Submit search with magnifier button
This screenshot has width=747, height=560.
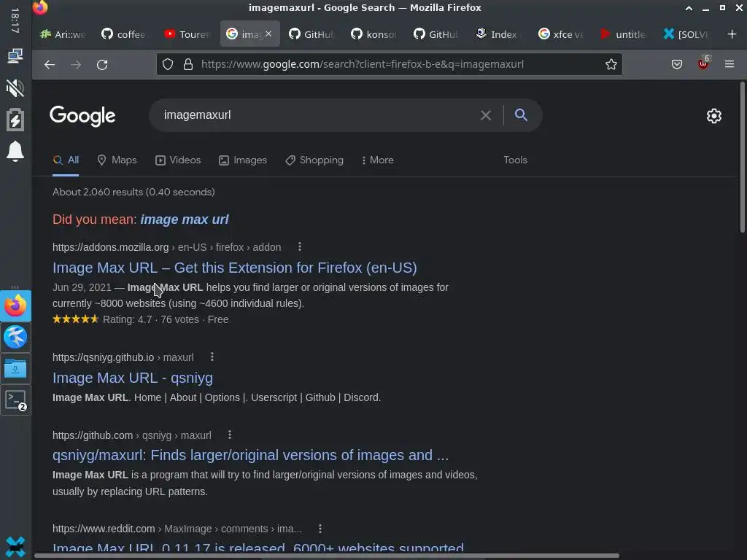point(521,114)
